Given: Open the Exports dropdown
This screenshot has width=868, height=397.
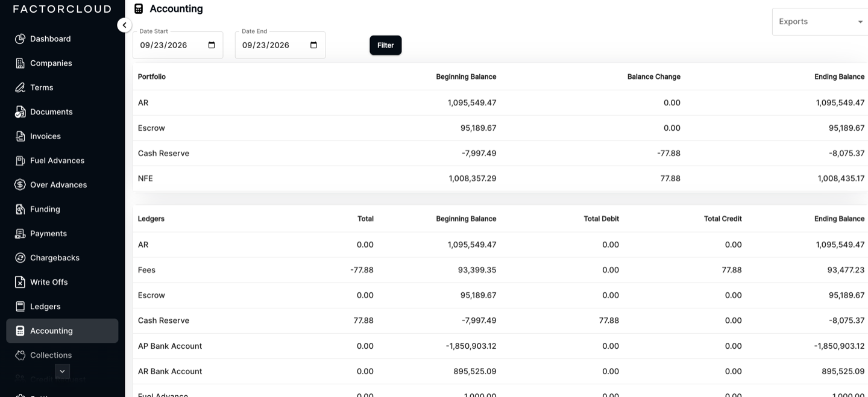Looking at the screenshot, I should [820, 22].
